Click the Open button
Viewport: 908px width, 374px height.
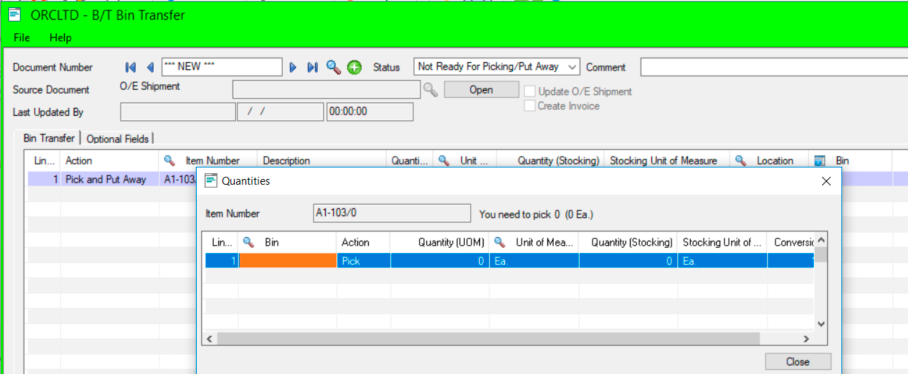click(481, 90)
